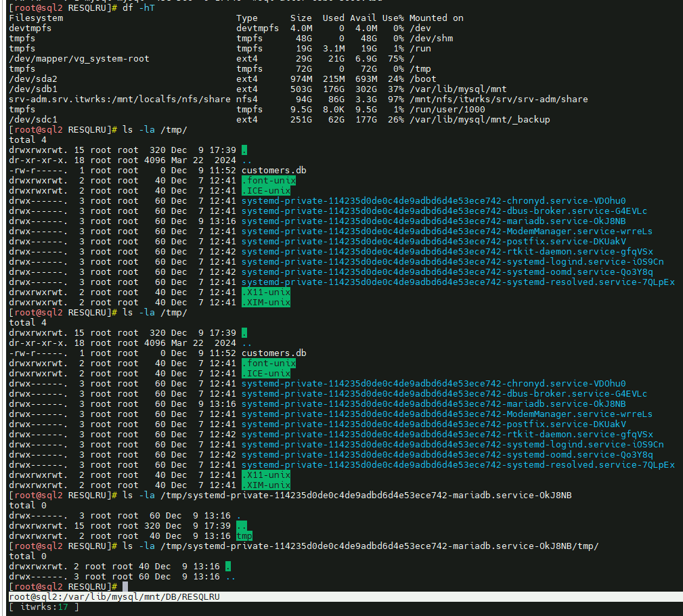
Task: Click the /dev/shm mount point
Action: click(431, 38)
